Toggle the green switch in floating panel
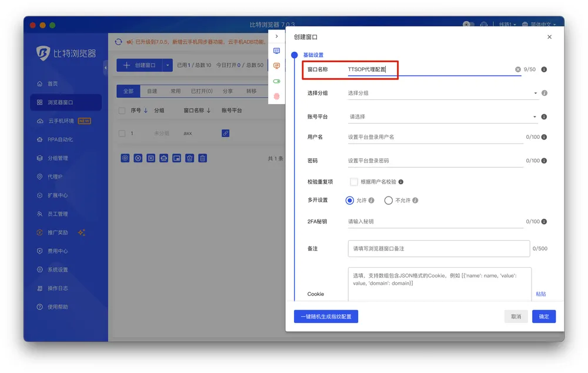Screen dimensions: 588x373 277,81
